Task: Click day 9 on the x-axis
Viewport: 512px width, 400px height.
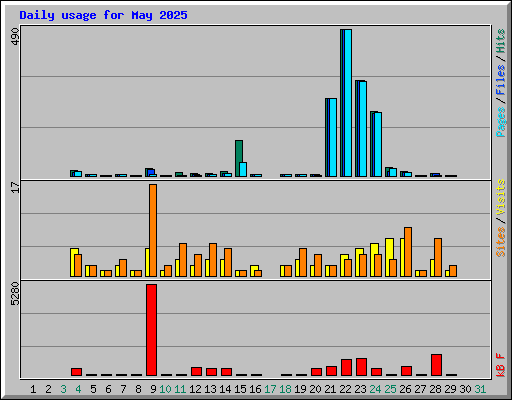Action: [153, 389]
